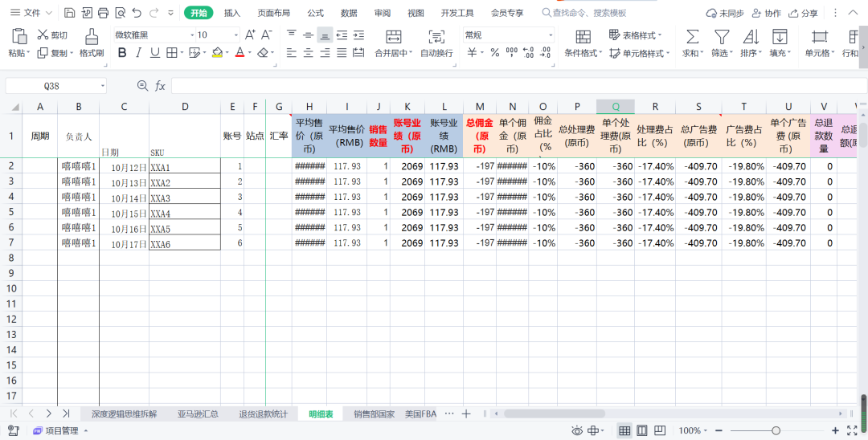Open the Name Box dropdown arrow

click(x=103, y=86)
